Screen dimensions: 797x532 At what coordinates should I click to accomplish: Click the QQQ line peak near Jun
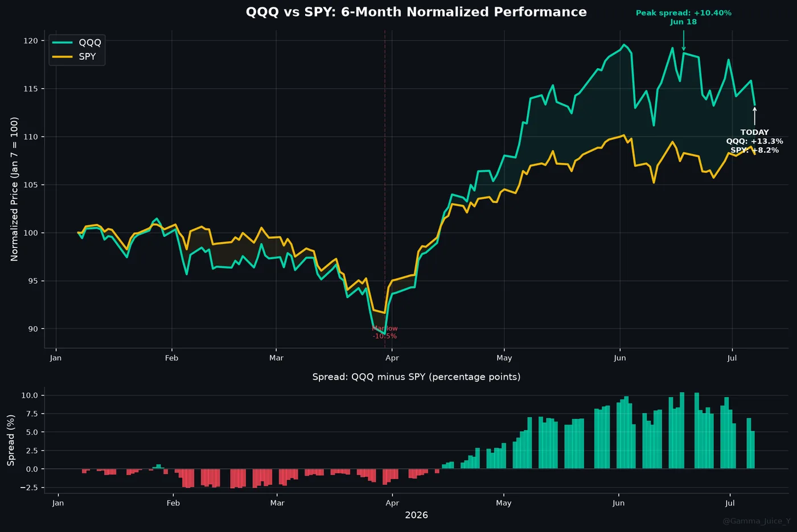pyautogui.click(x=624, y=44)
